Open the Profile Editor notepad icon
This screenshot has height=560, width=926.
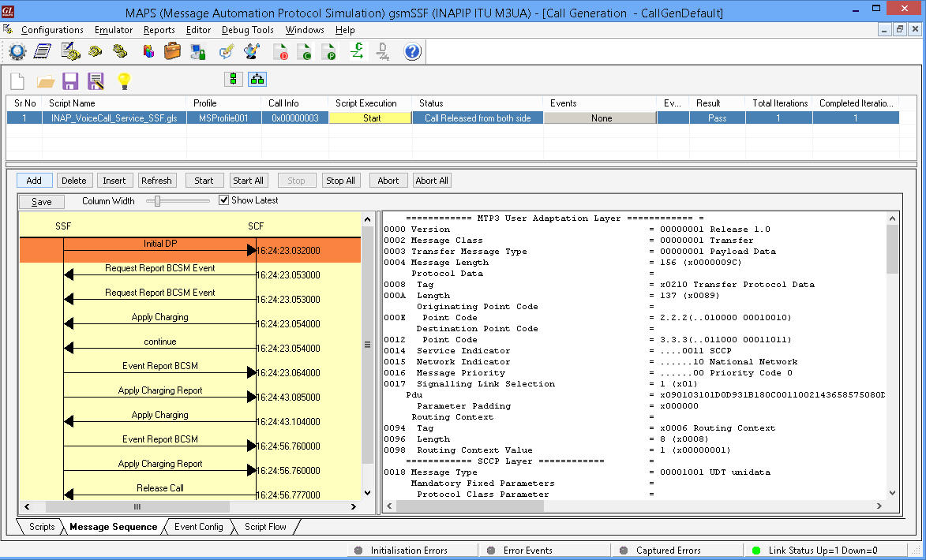click(41, 51)
